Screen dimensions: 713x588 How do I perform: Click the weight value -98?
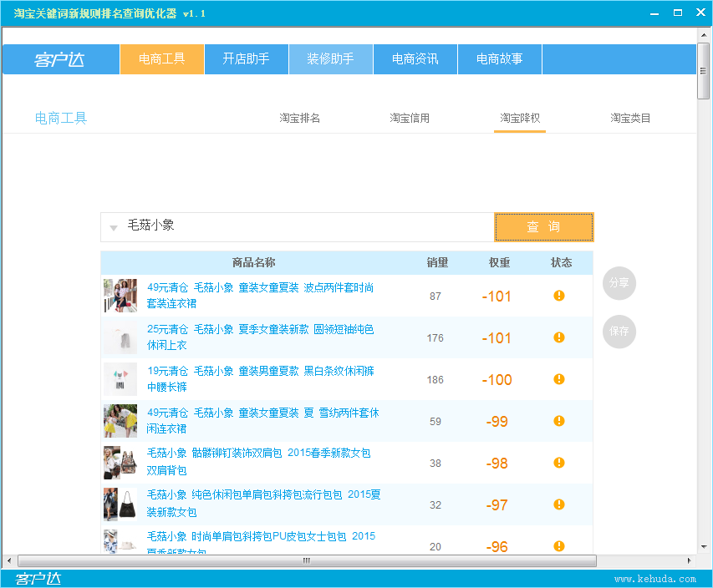coord(497,464)
